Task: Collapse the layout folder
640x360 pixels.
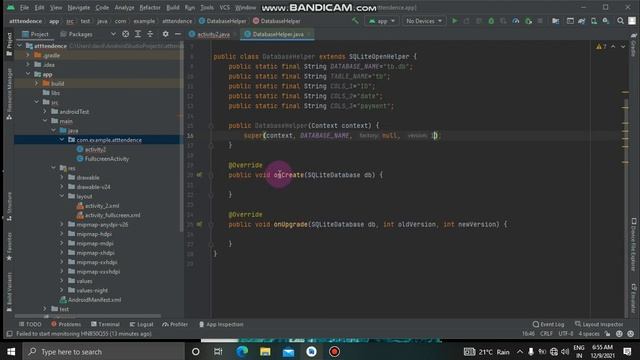Action: [x=62, y=196]
